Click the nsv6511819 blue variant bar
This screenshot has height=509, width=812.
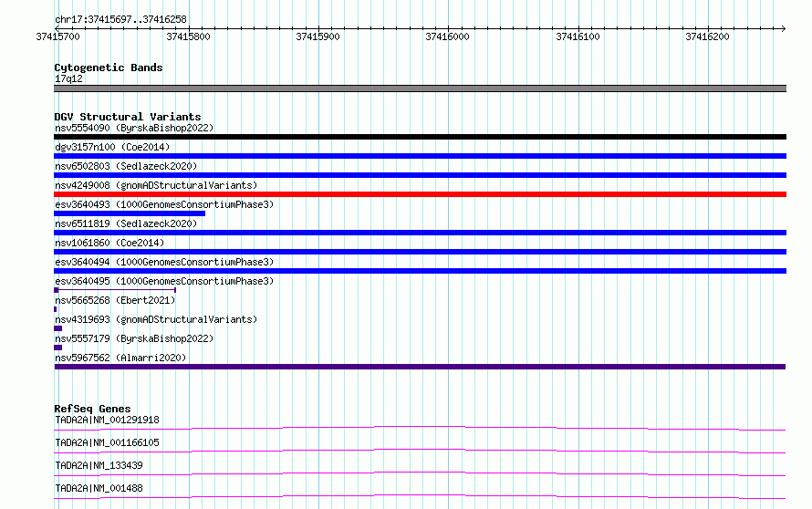click(x=420, y=233)
